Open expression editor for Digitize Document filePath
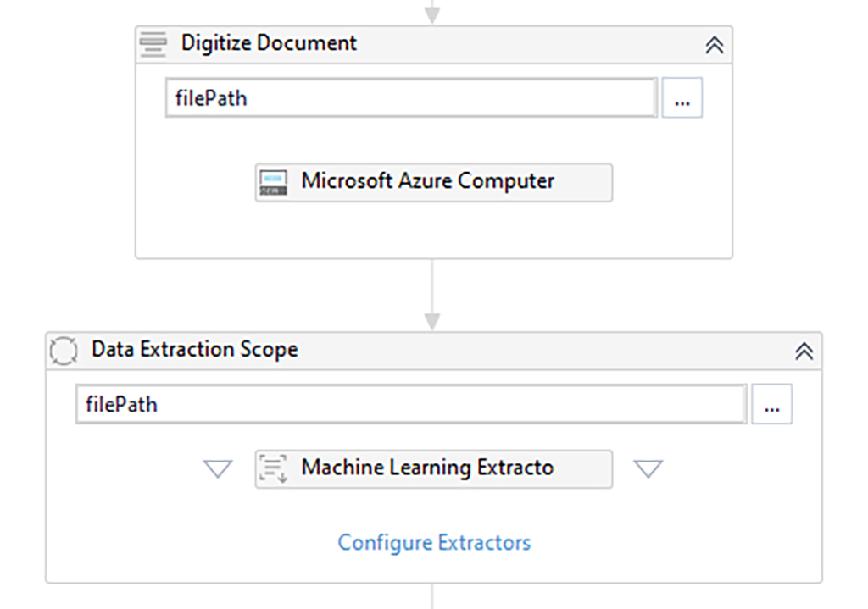The height and width of the screenshot is (609, 868). (682, 98)
